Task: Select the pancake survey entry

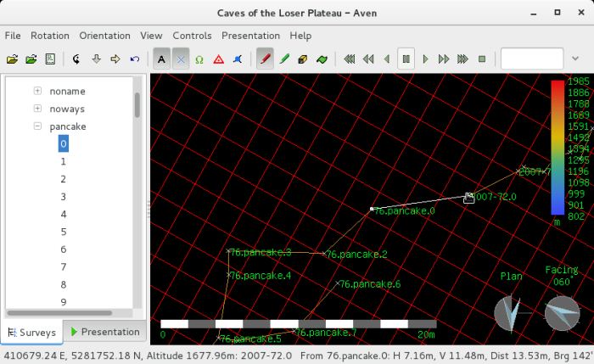Action: [68, 126]
